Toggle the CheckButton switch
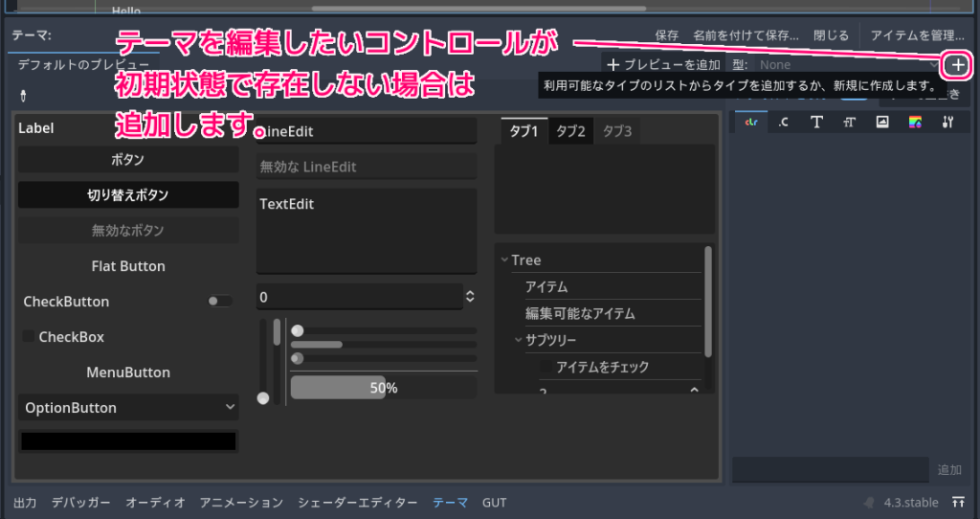This screenshot has height=519, width=980. pyautogui.click(x=220, y=302)
